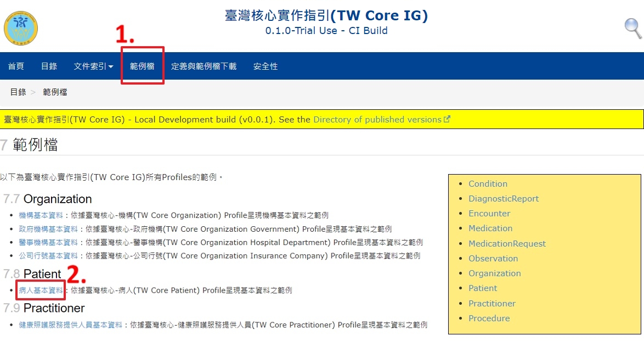Open the 政府機構基本資料 example link

48,229
